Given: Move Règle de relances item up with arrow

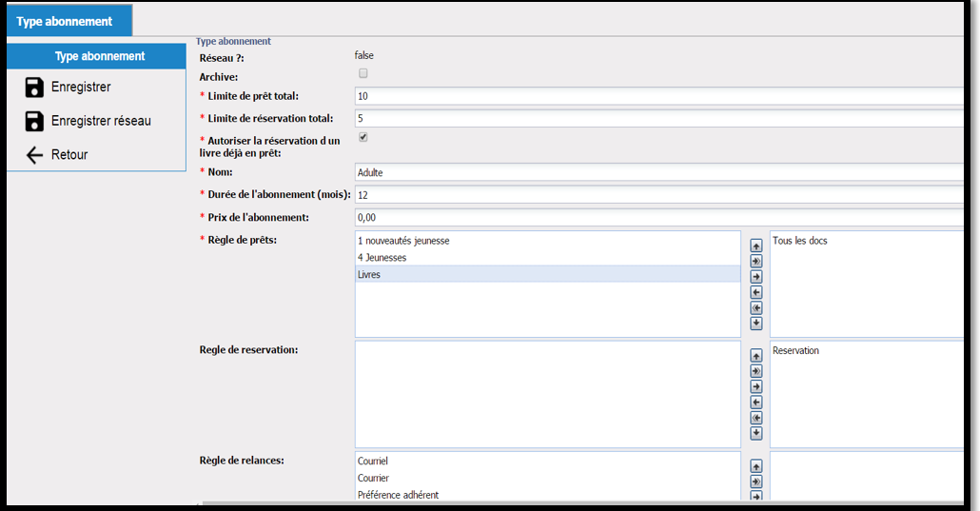Looking at the screenshot, I should pos(756,466).
